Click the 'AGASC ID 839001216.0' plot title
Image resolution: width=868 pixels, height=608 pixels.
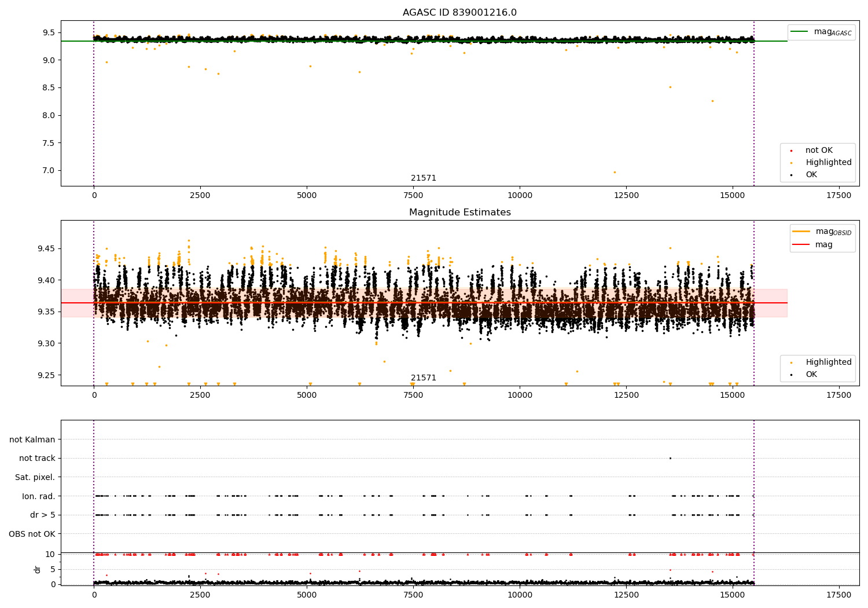pos(459,13)
